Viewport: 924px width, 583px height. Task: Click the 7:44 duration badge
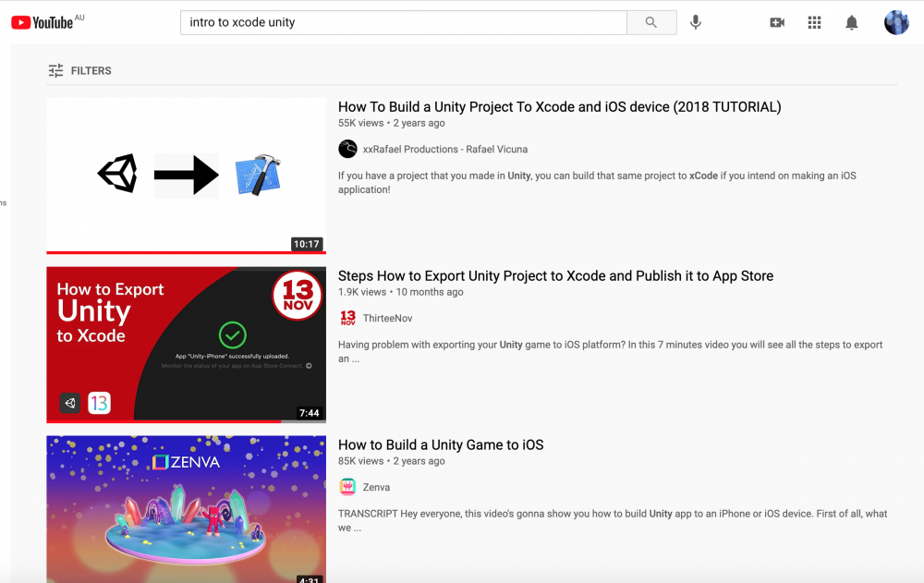(x=309, y=413)
